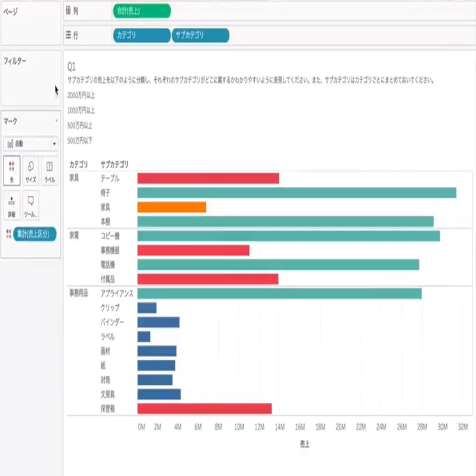Image resolution: width=476 pixels, height=476 pixels.
Task: Click the 封筒 blue bar
Action: tap(155, 380)
